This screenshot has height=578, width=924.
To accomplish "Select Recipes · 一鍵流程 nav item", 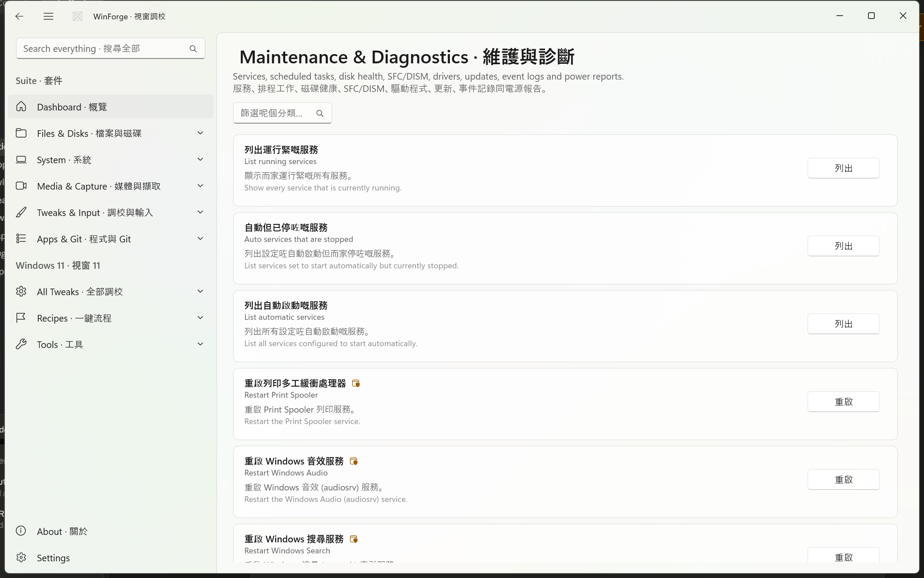I will (x=110, y=318).
